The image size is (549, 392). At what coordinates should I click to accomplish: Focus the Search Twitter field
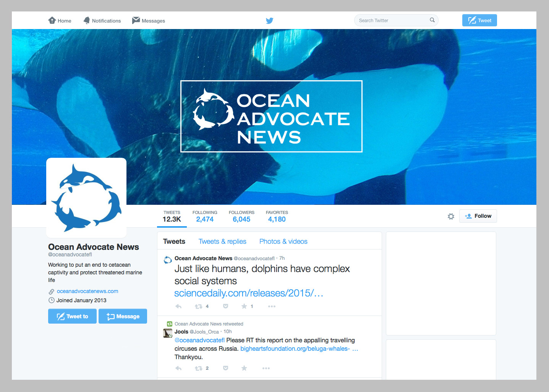(x=396, y=20)
